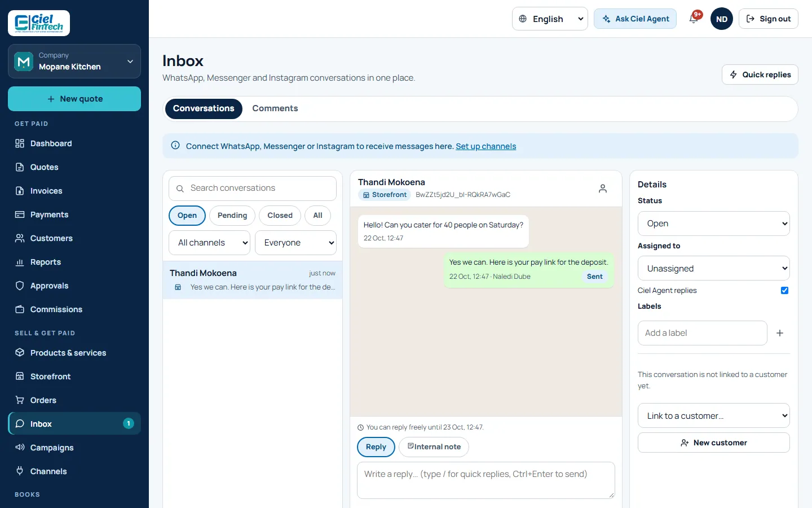Focus the Write a reply text box

[x=486, y=480]
